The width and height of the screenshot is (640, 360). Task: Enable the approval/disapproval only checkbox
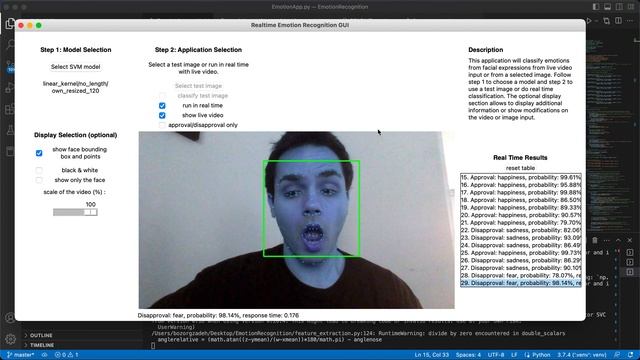162,125
